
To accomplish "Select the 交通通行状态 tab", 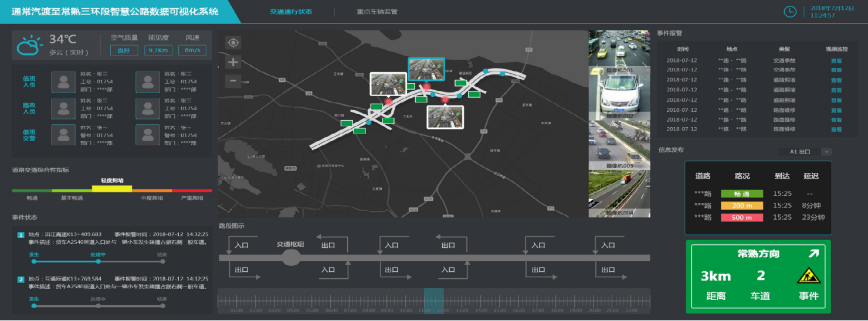I will 291,12.
